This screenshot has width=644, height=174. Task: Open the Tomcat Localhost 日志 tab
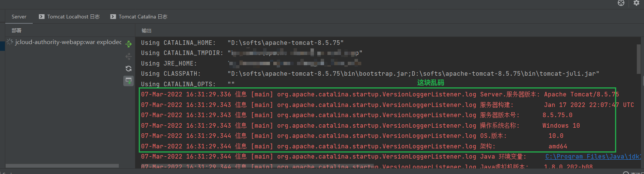[x=73, y=17]
